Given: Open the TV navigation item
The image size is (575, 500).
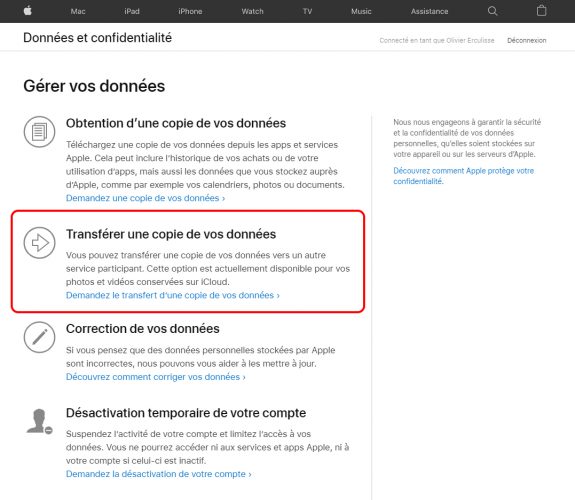Looking at the screenshot, I should (307, 11).
